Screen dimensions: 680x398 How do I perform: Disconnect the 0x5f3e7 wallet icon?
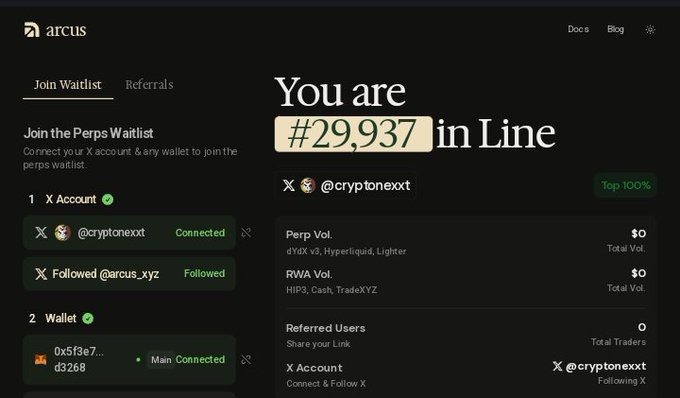pos(246,360)
